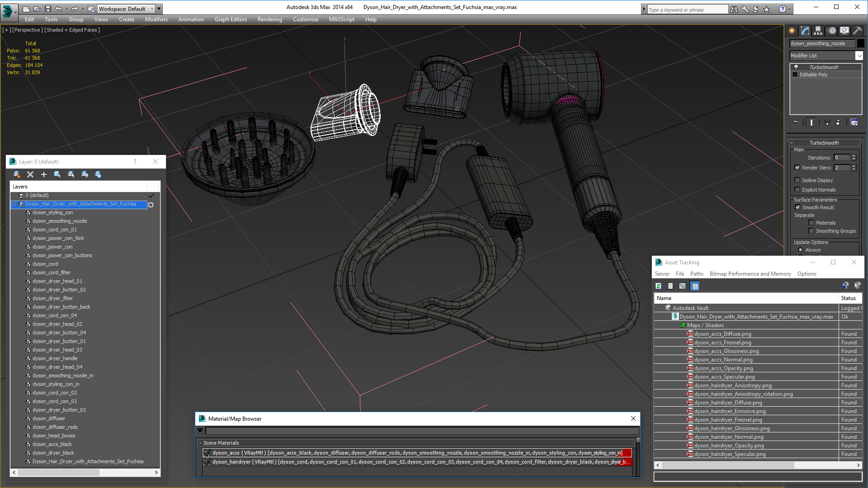Toggle the Render Iters checkbox
This screenshot has width=868, height=488.
tap(797, 168)
